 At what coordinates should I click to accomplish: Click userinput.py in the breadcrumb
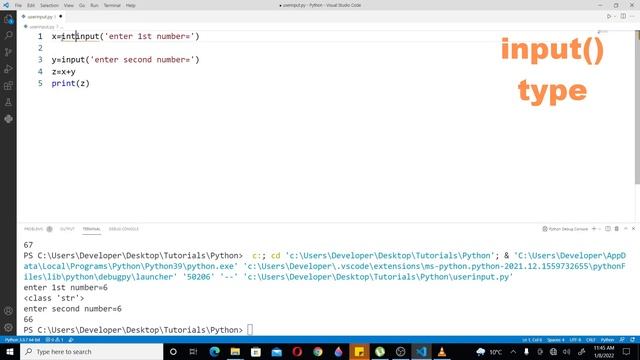tap(42, 27)
